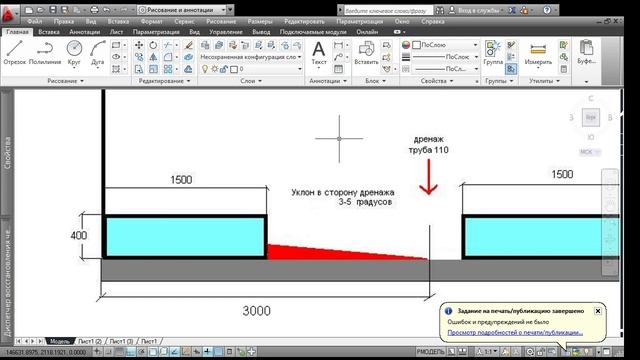This screenshot has width=640, height=360.
Task: Click the Вставить block insert tool
Action: point(366,53)
